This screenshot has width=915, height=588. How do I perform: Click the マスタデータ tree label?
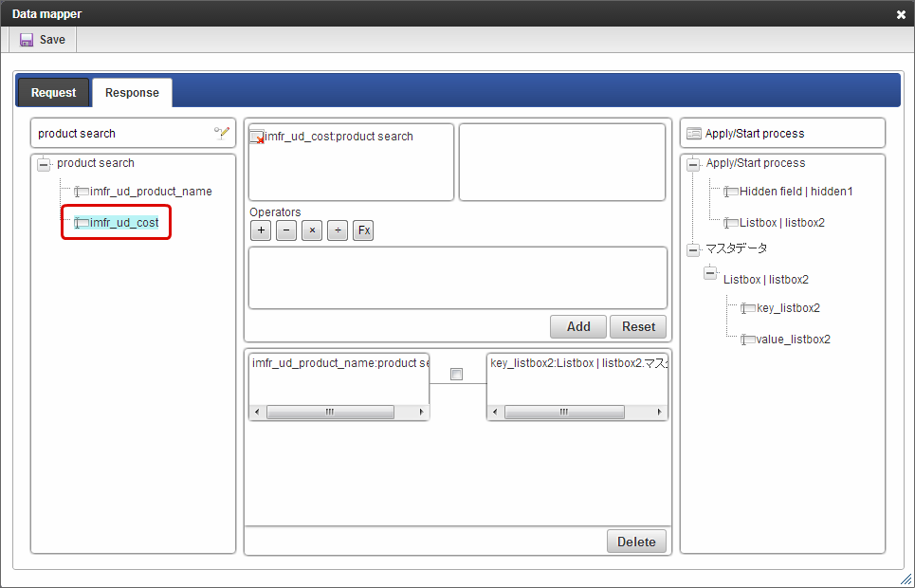[737, 248]
